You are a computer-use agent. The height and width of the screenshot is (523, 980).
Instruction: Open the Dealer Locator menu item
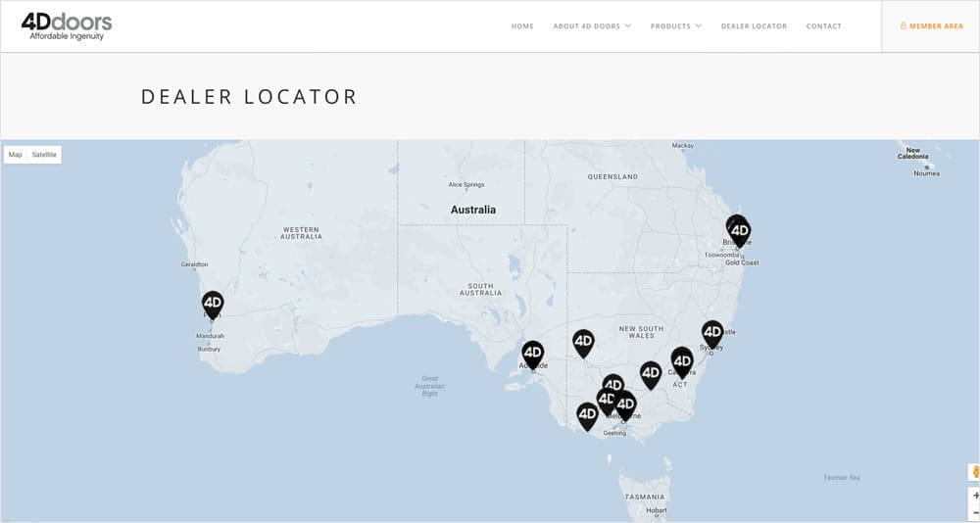(x=754, y=26)
